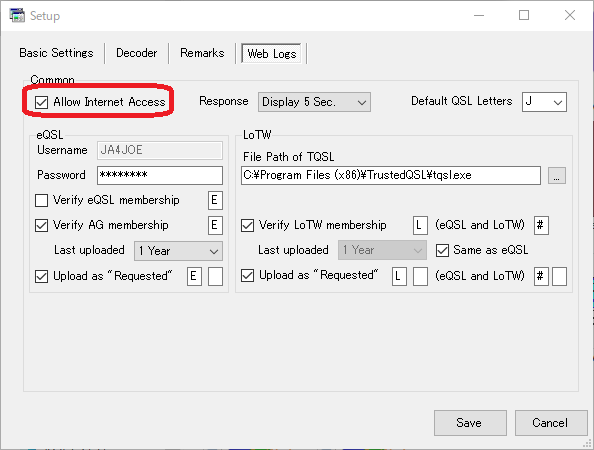Screen dimensions: 594x450
Task: Click the Save button
Action: (x=470, y=423)
